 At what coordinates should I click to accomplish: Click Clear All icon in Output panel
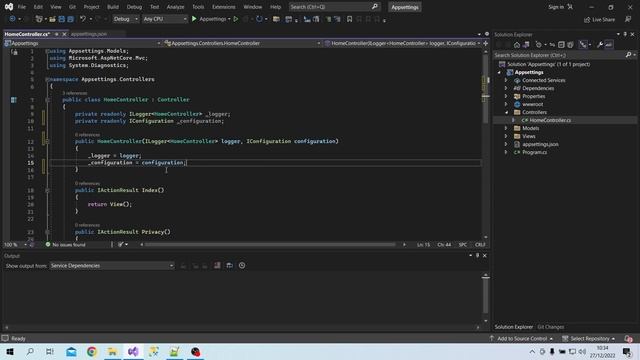217,266
